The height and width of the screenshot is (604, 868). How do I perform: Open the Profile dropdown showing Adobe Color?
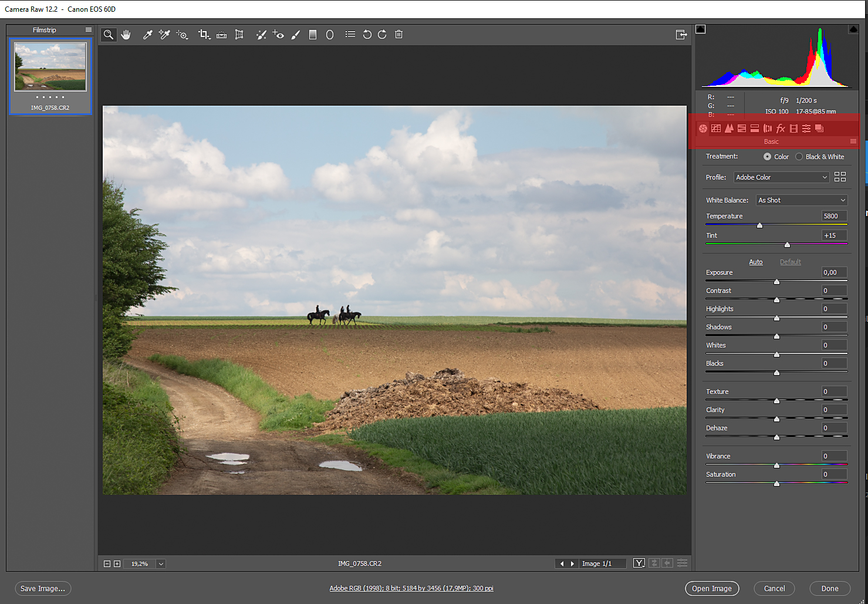[x=781, y=177]
